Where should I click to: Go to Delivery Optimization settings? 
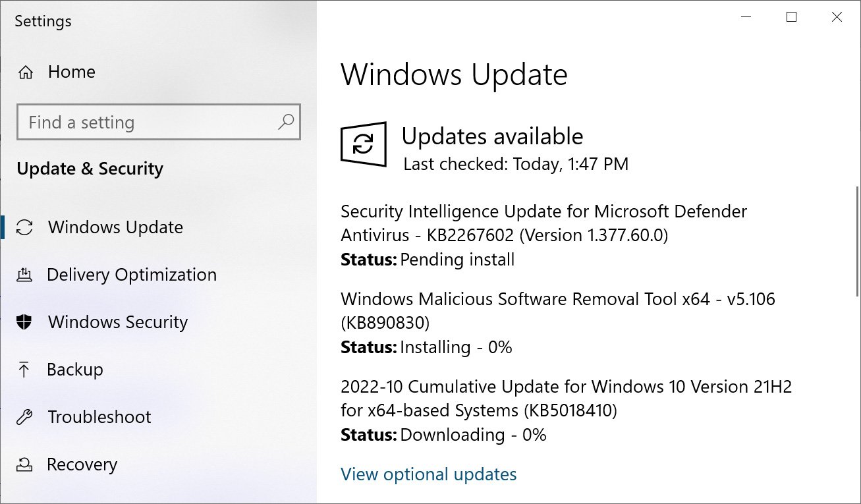pyautogui.click(x=131, y=275)
